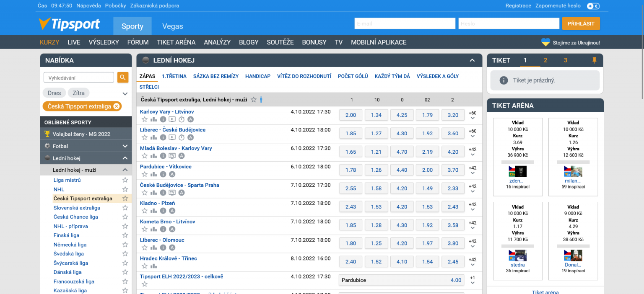Toggle favorite star for Liga mistrů

(x=125, y=180)
